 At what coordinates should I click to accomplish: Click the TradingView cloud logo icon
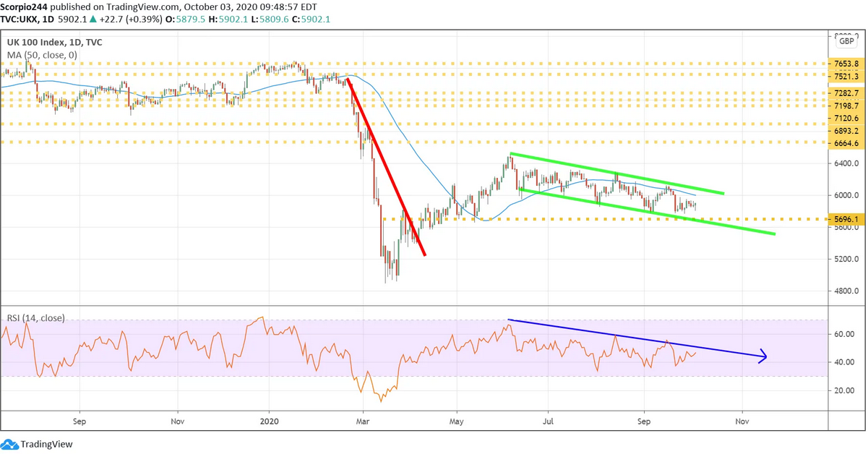pyautogui.click(x=9, y=444)
